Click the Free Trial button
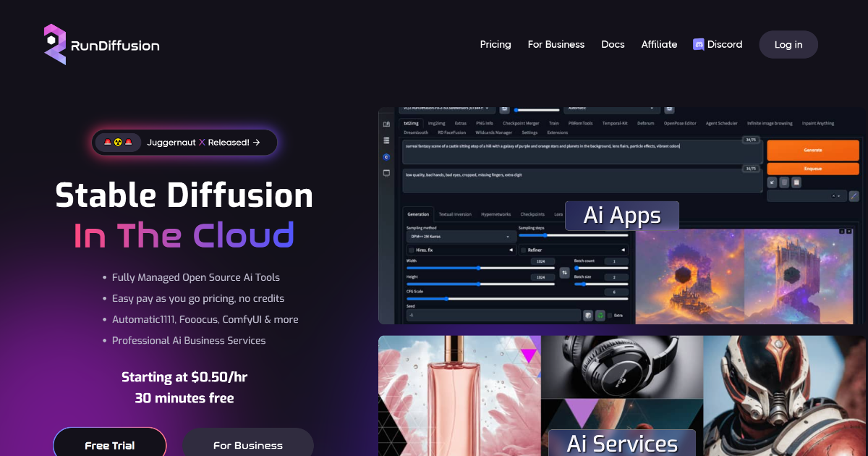Viewport: 868px width, 456px height. [109, 445]
